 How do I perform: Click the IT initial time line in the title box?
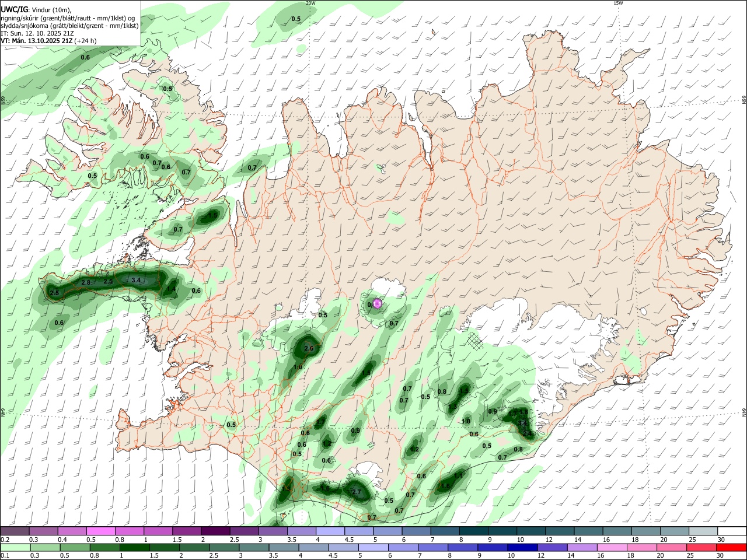(37, 33)
